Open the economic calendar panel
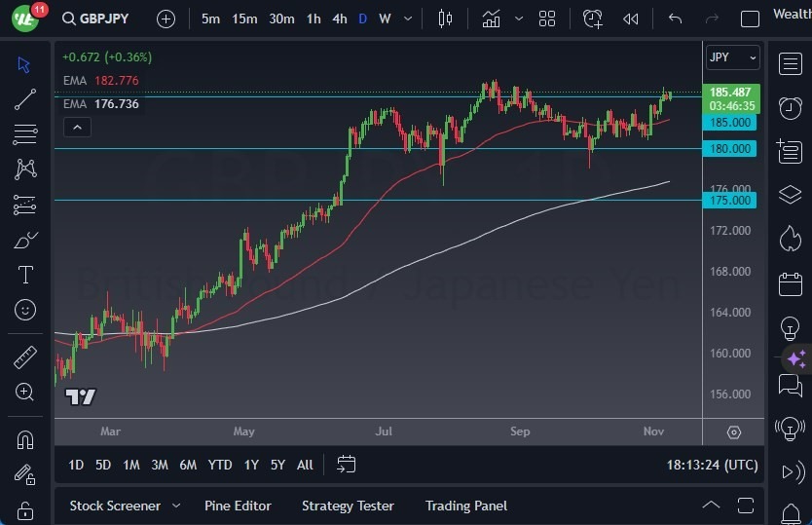Viewport: 812px width, 525px height. point(791,284)
